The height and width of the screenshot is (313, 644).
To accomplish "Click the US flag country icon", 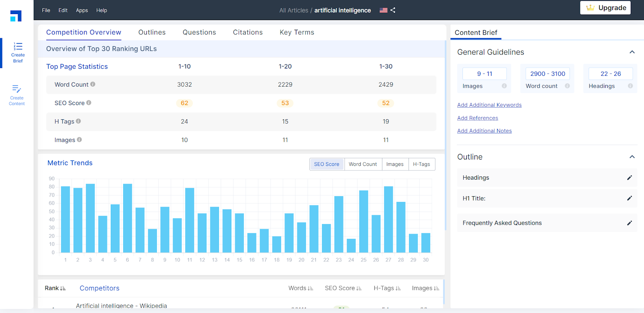I will pyautogui.click(x=383, y=10).
